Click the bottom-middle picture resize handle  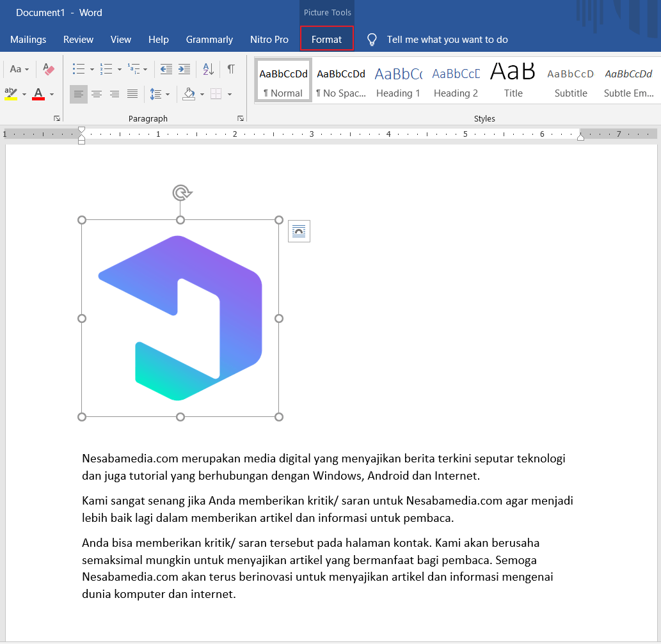(x=180, y=417)
